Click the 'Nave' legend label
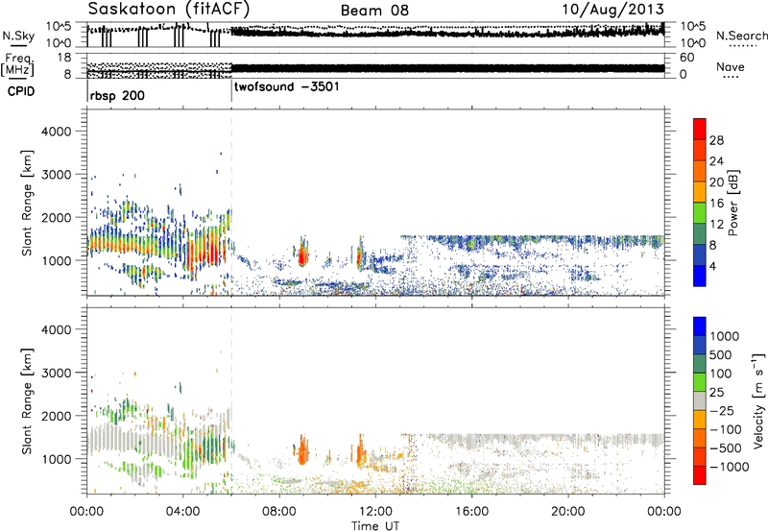The image size is (768, 532). click(x=731, y=67)
